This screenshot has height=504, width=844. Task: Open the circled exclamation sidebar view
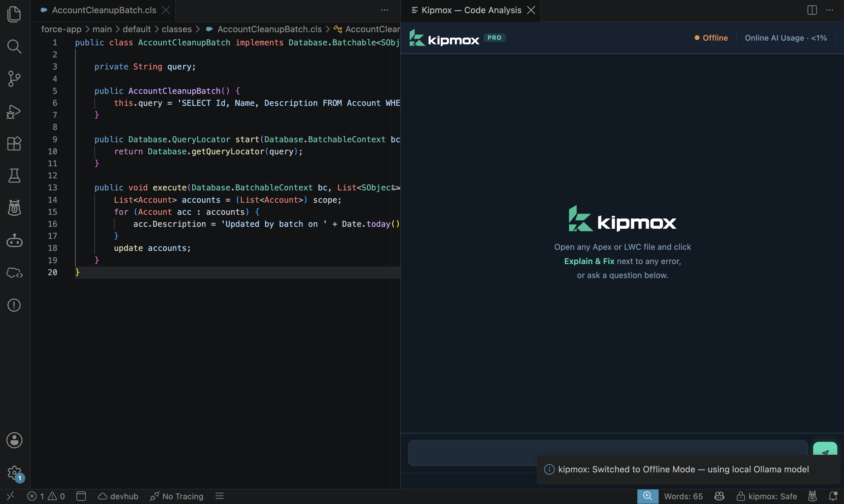coord(14,305)
